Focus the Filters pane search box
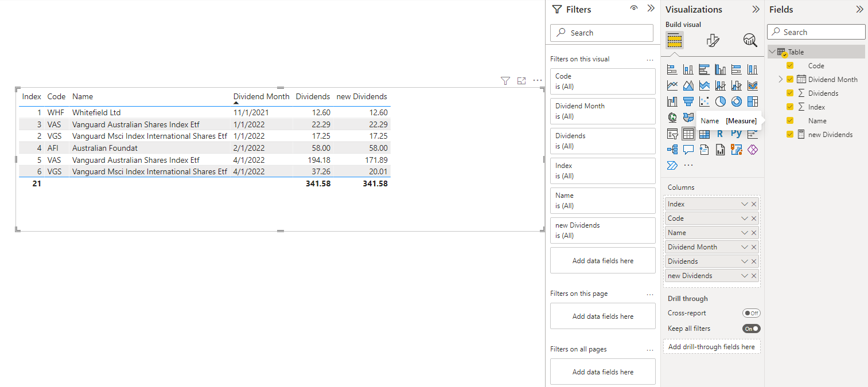The height and width of the screenshot is (387, 868). (602, 33)
